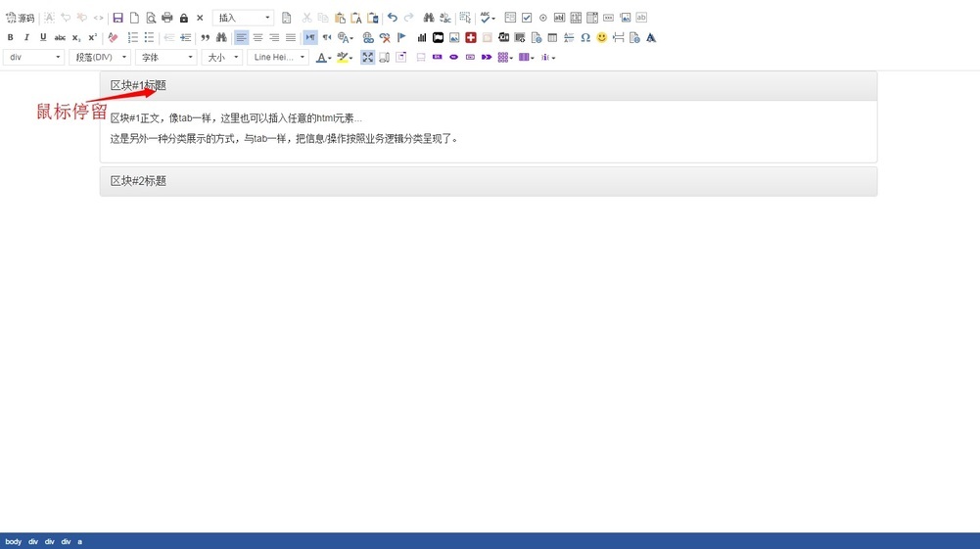Screen dimensions: 980x549
Task: Apply block quote
Action: (x=205, y=38)
